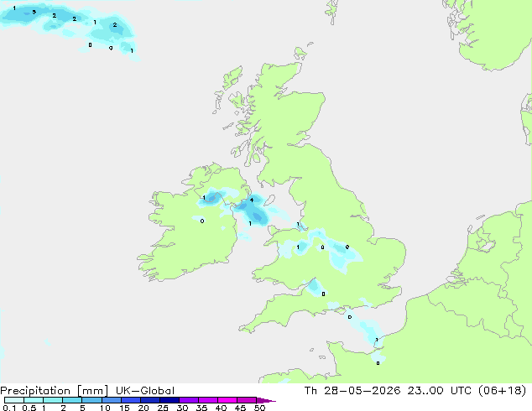Select the 45–50 mm legend swatch

coord(247,400)
